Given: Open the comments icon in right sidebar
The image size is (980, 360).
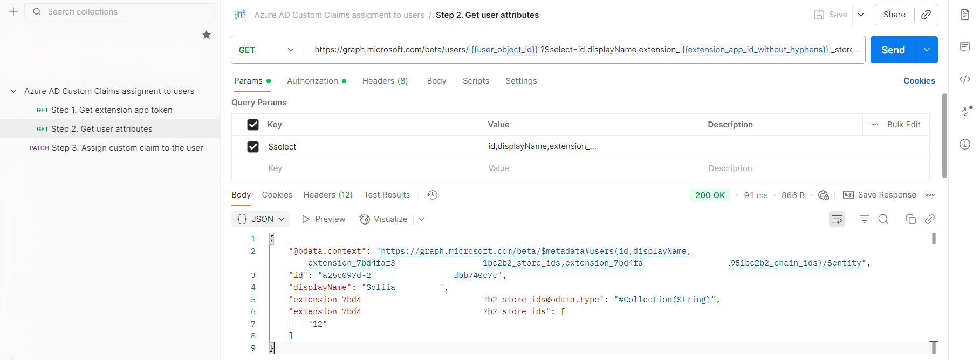Looking at the screenshot, I should 965,47.
